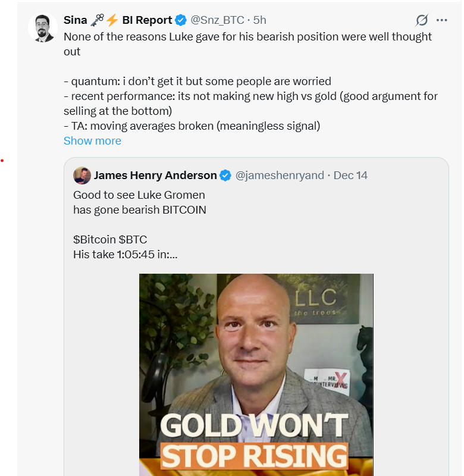Click the "His take 1:05:45 in" line
The height and width of the screenshot is (476, 464).
[x=125, y=255]
